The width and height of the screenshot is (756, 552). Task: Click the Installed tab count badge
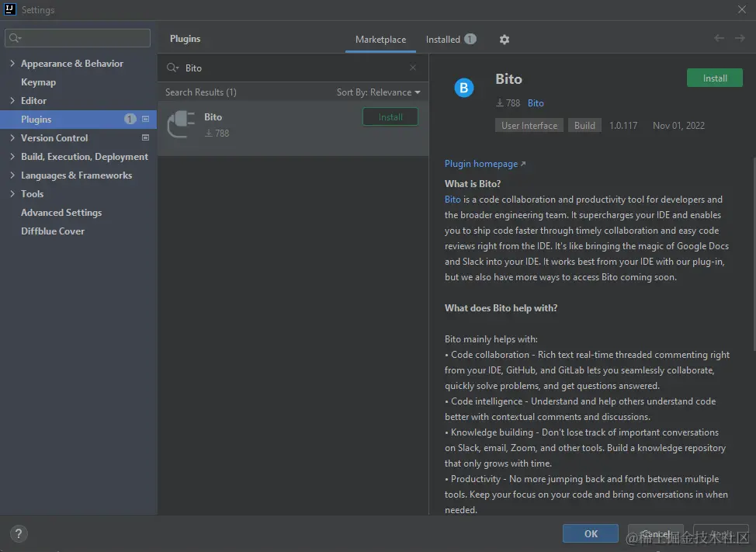470,39
